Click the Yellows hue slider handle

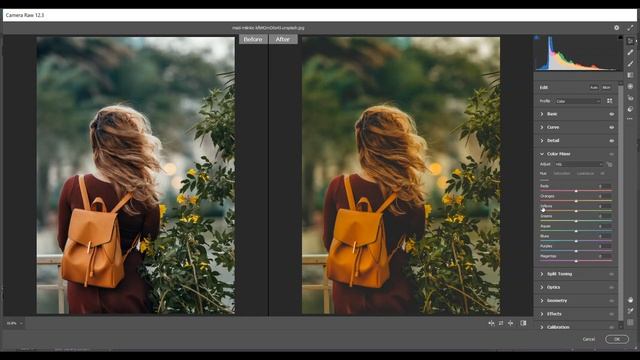pyautogui.click(x=576, y=211)
